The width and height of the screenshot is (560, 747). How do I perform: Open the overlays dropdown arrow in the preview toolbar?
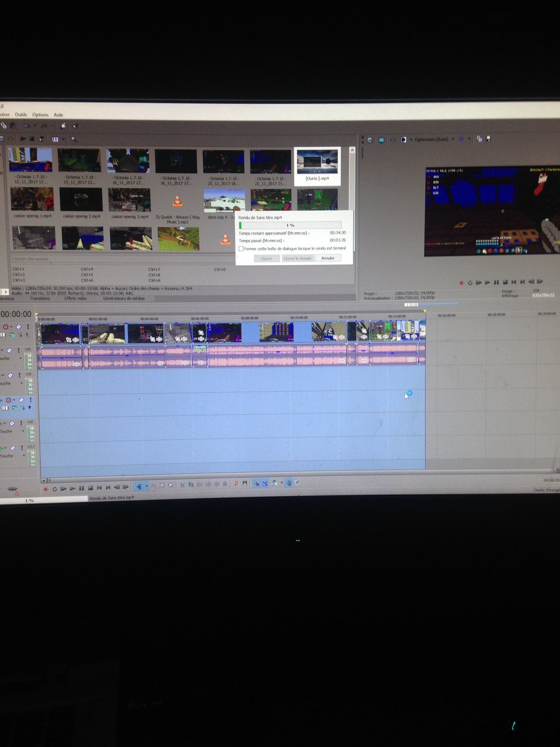[x=469, y=139]
